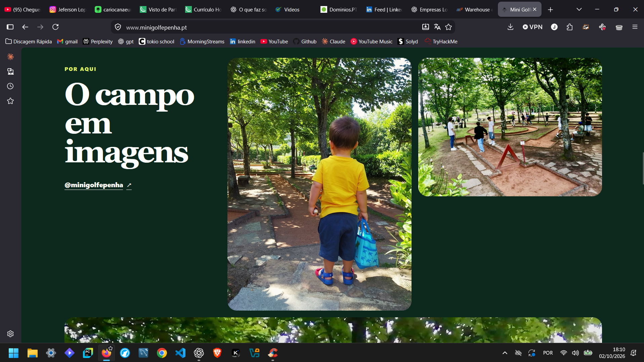
Task: Open synced tabs in sidebar
Action: tap(10, 72)
